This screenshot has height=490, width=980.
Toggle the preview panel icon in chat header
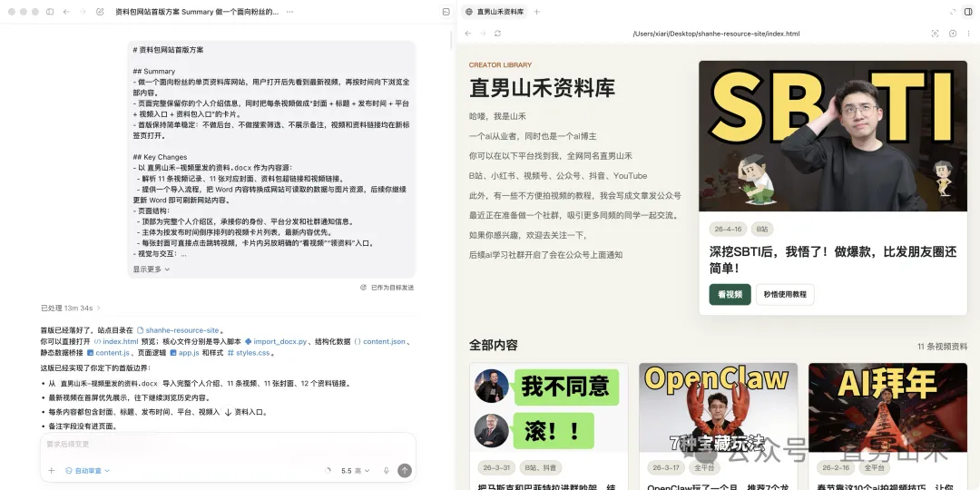click(446, 12)
